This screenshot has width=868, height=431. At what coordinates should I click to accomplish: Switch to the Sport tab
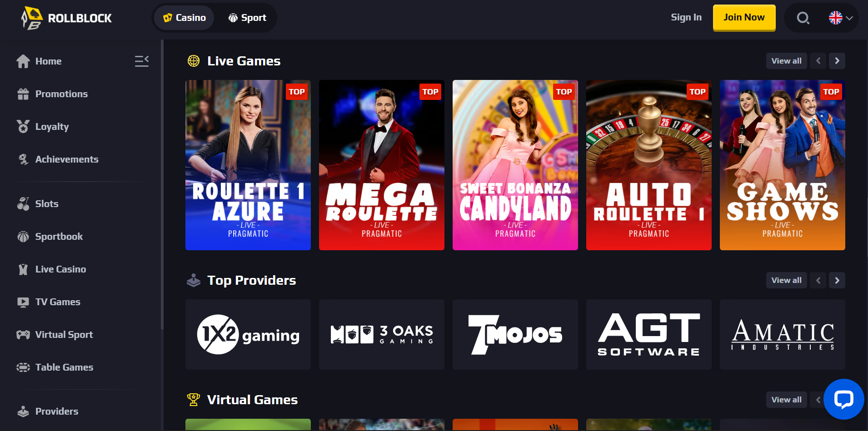[247, 18]
